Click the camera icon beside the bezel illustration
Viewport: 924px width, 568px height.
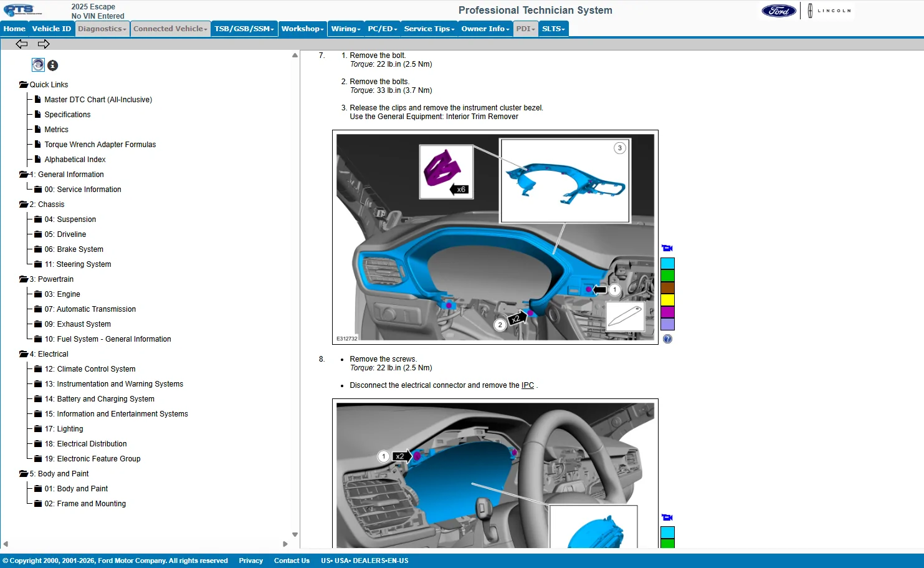(667, 248)
